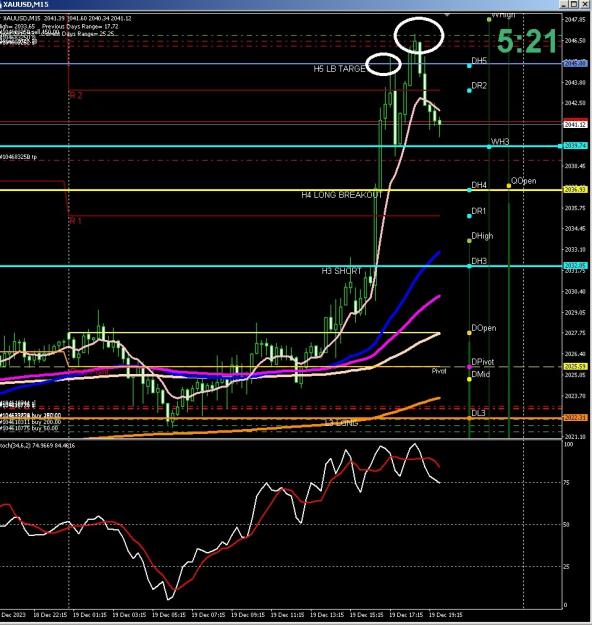Select the DH4 level label
592x625 pixels.
click(x=479, y=185)
